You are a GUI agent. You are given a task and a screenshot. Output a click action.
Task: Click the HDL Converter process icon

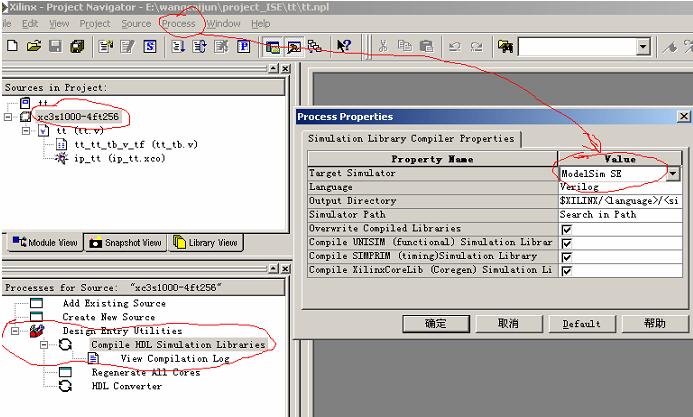[65, 386]
